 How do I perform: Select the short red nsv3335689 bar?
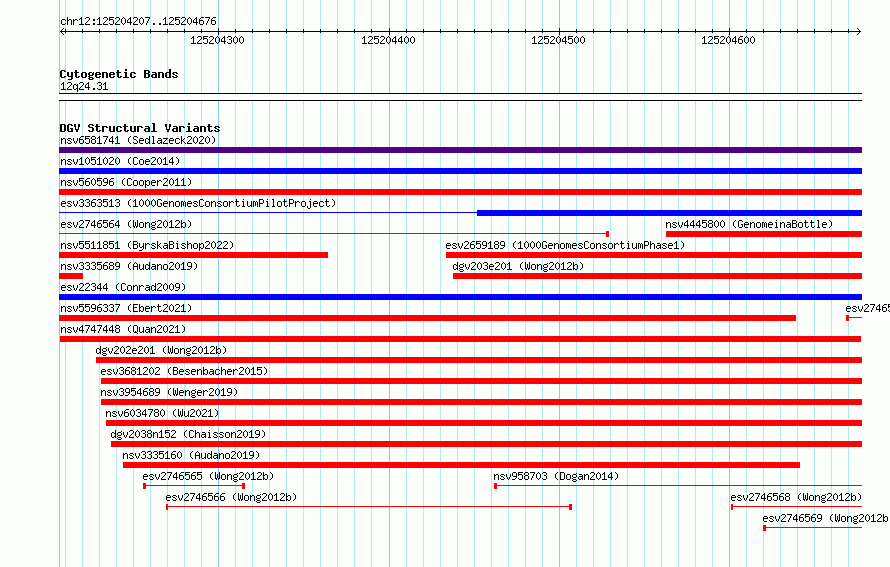[71, 276]
